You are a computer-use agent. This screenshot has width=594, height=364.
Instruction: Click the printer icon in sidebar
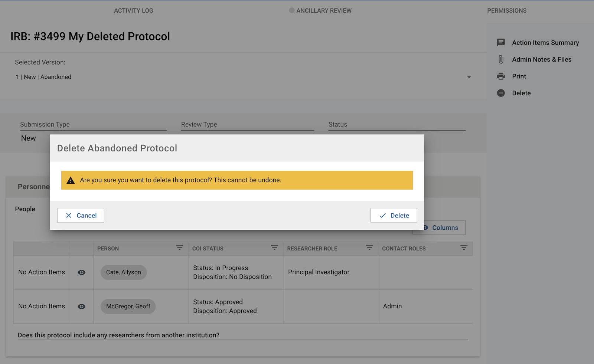coord(501,76)
